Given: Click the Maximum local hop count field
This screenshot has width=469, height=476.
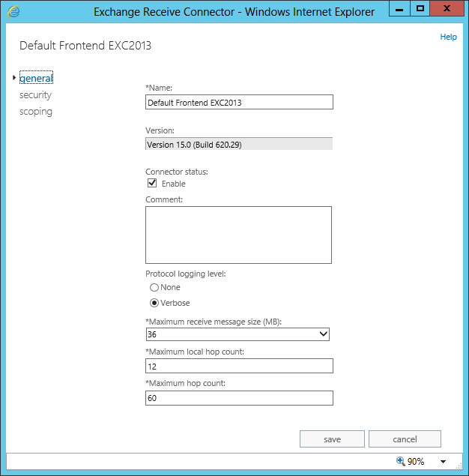Looking at the screenshot, I should [239, 366].
